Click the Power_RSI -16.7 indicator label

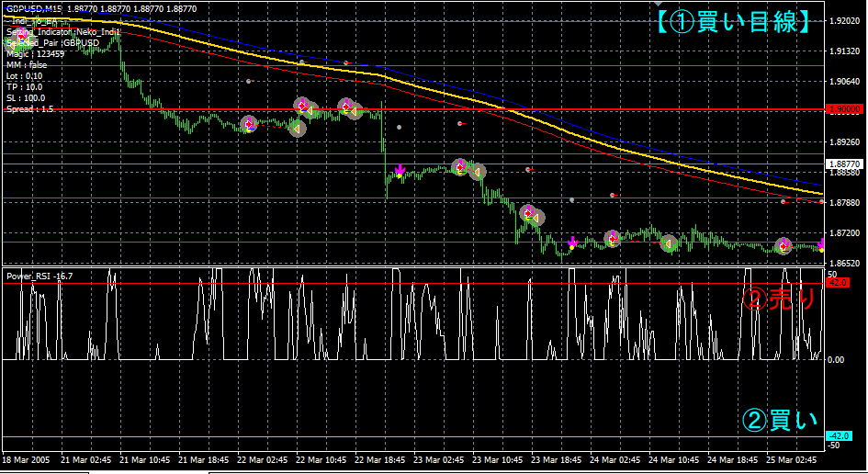pyautogui.click(x=39, y=276)
